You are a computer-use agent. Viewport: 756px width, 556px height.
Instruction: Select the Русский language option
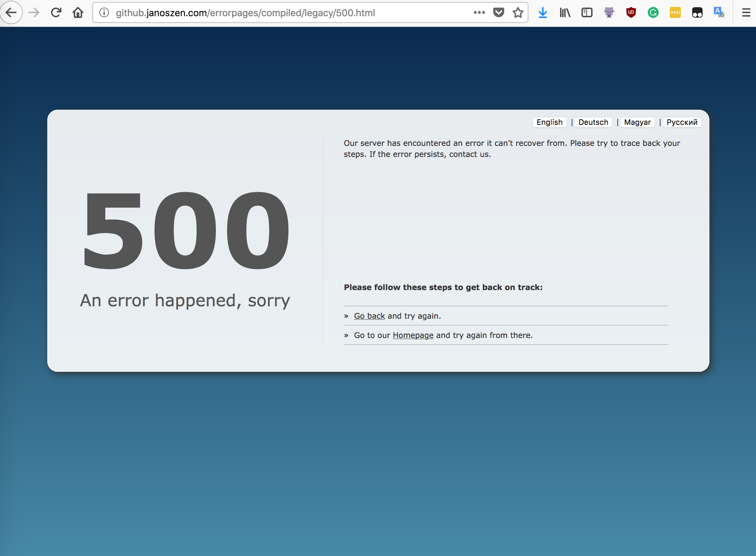pos(682,122)
